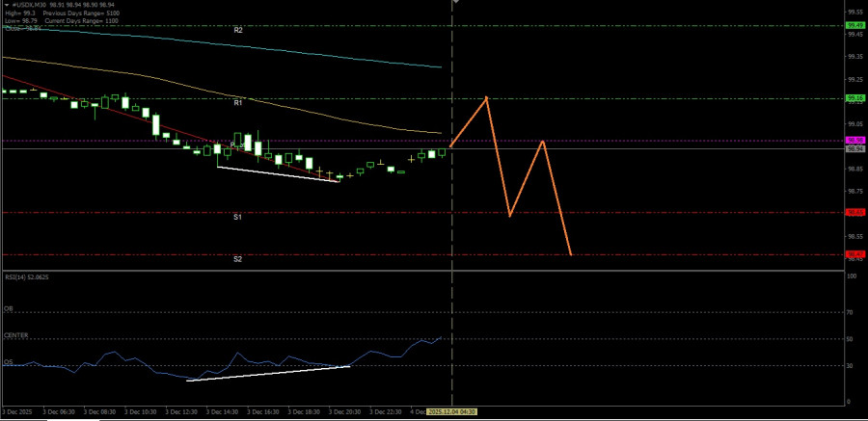The width and height of the screenshot is (868, 421).
Task: Click the RSI scale value 100
Action: tap(852, 275)
